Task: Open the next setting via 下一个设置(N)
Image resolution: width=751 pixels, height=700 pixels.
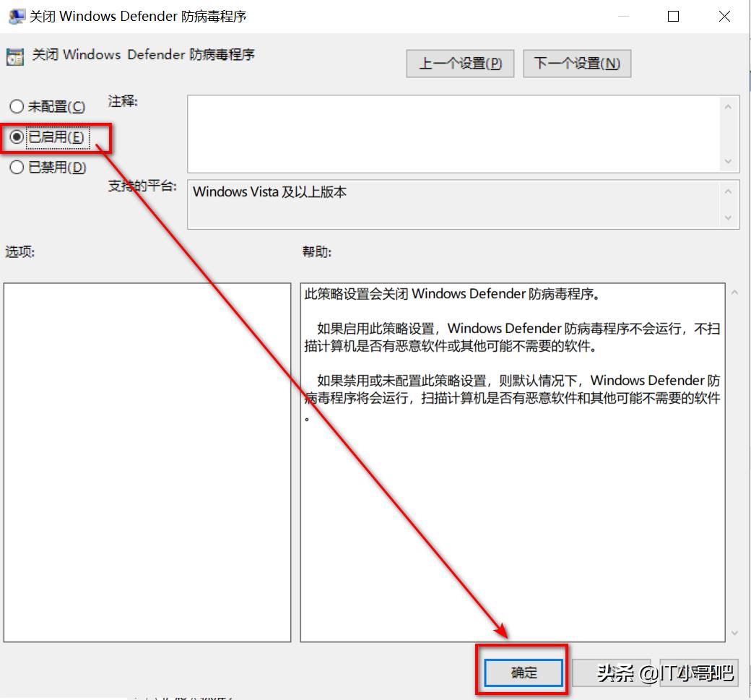Action: 576,64
